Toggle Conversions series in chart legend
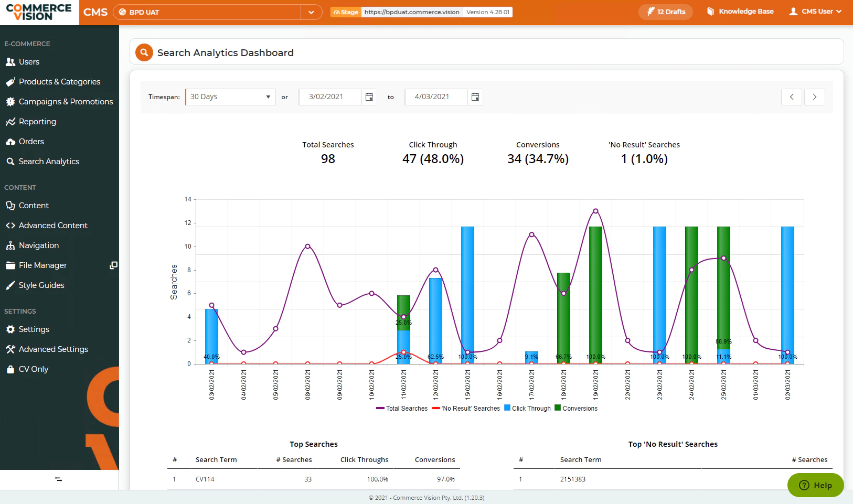 coord(576,409)
